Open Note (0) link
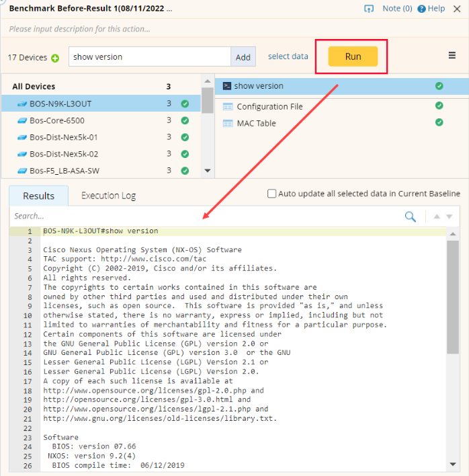This screenshot has width=469, height=476. [397, 9]
